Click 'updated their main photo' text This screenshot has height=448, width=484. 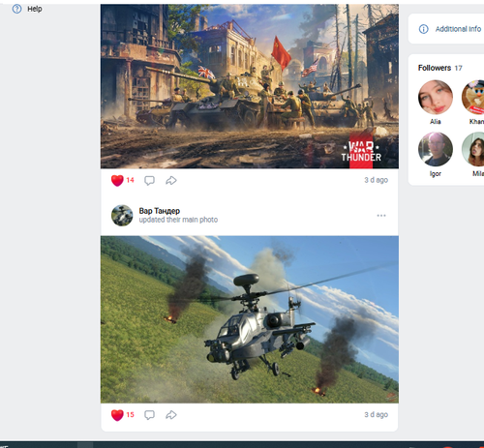(178, 220)
